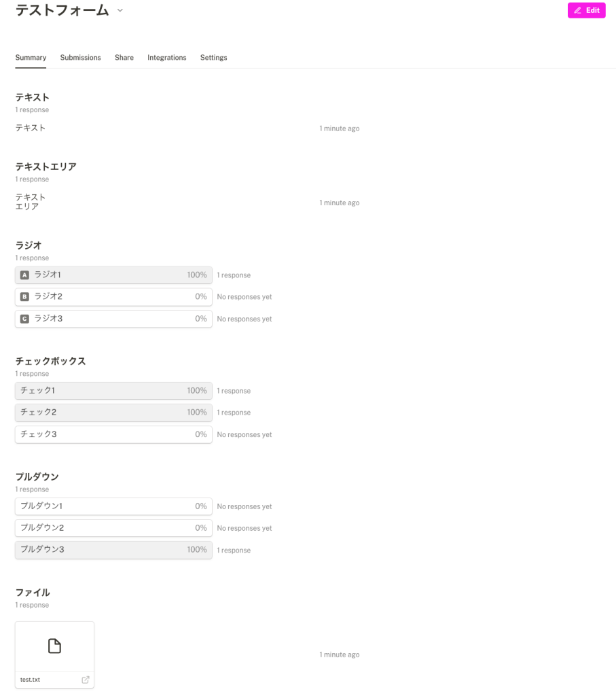The height and width of the screenshot is (696, 616).
Task: Click the テストフォーム form title
Action: (62, 10)
